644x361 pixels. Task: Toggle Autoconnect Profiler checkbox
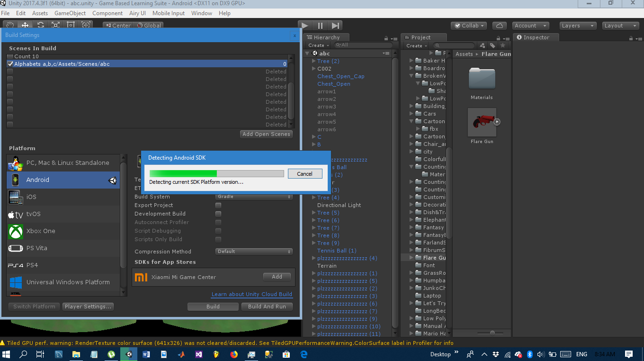pos(218,222)
